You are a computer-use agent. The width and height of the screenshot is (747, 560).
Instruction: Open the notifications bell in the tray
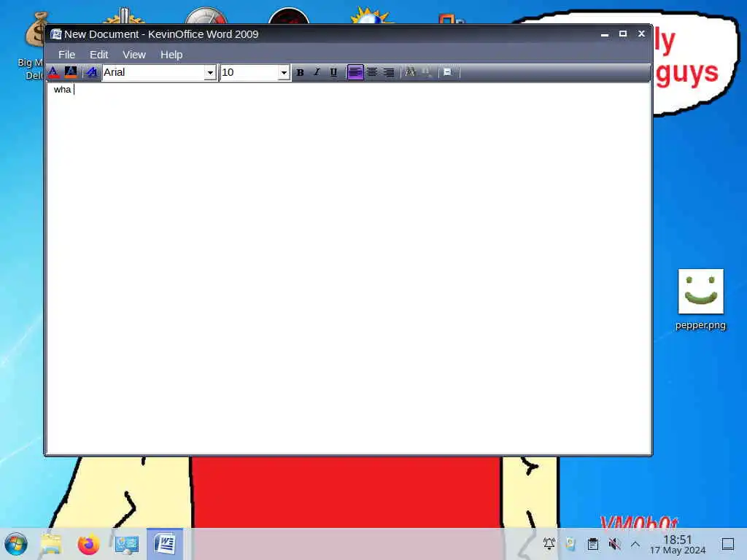click(x=549, y=543)
